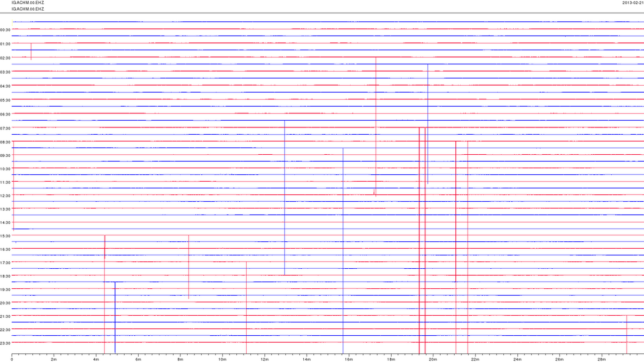Click the 24m axis tick label
This screenshot has width=644, height=362.
517,359
